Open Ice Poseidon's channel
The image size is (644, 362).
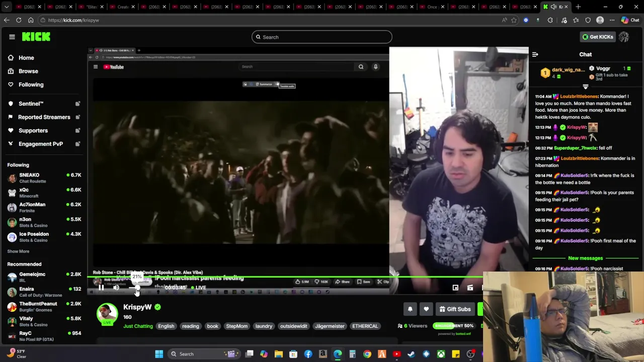click(44, 237)
